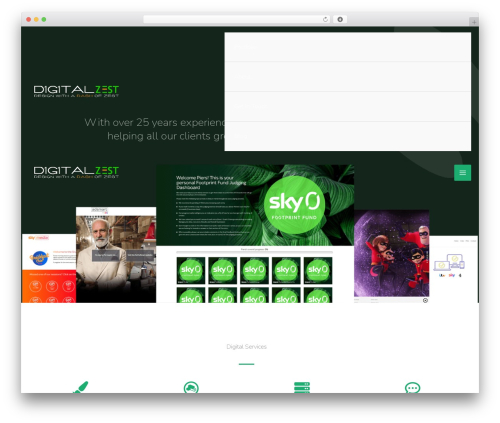Screen dimensions: 500x423
Task: Maximize the browser window with green button
Action: click(x=44, y=19)
